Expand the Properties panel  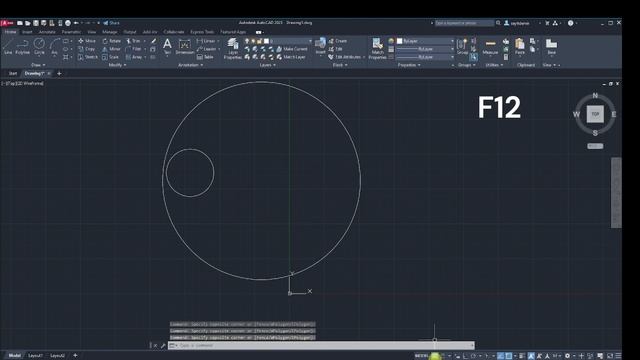(409, 65)
